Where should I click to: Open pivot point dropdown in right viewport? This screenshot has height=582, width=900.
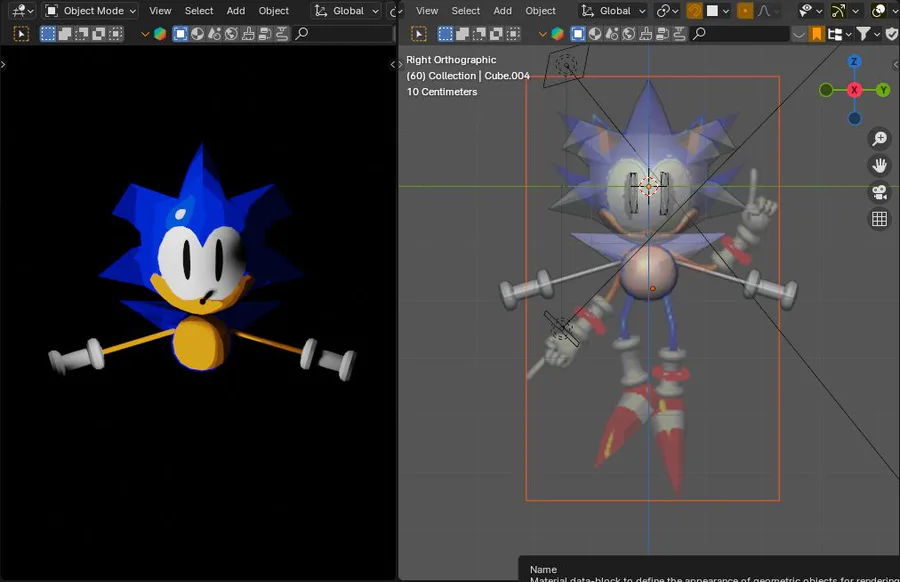(668, 10)
